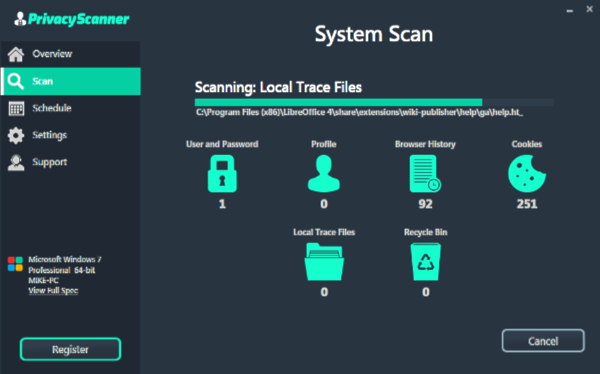Click the Browser History document icon
The width and height of the screenshot is (600, 374).
click(x=425, y=173)
